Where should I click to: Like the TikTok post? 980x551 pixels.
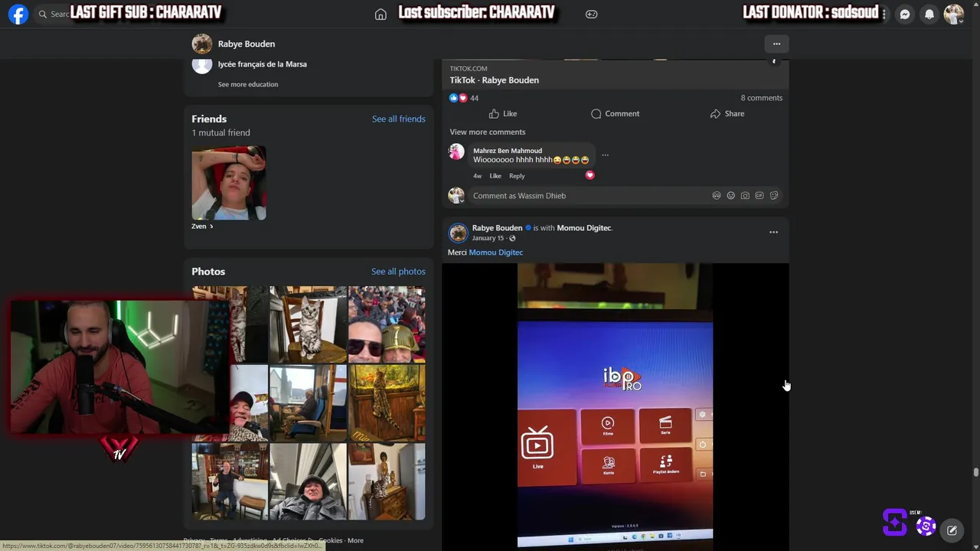tap(503, 113)
